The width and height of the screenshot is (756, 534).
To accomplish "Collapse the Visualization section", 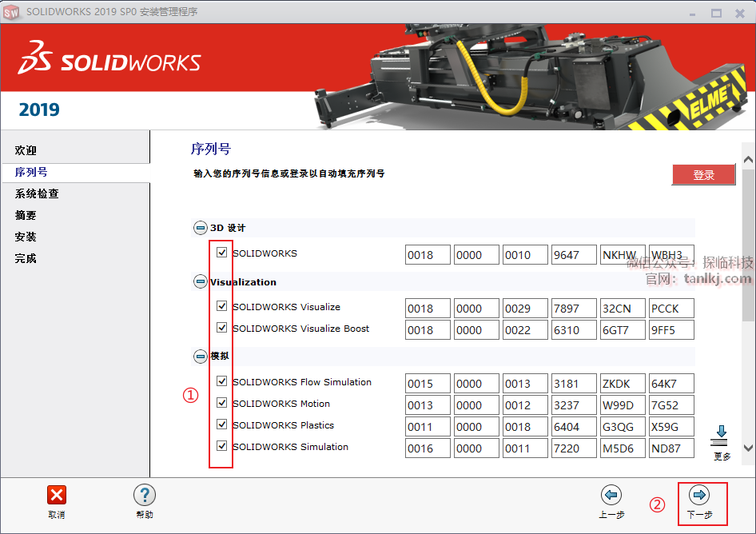I will click(200, 281).
